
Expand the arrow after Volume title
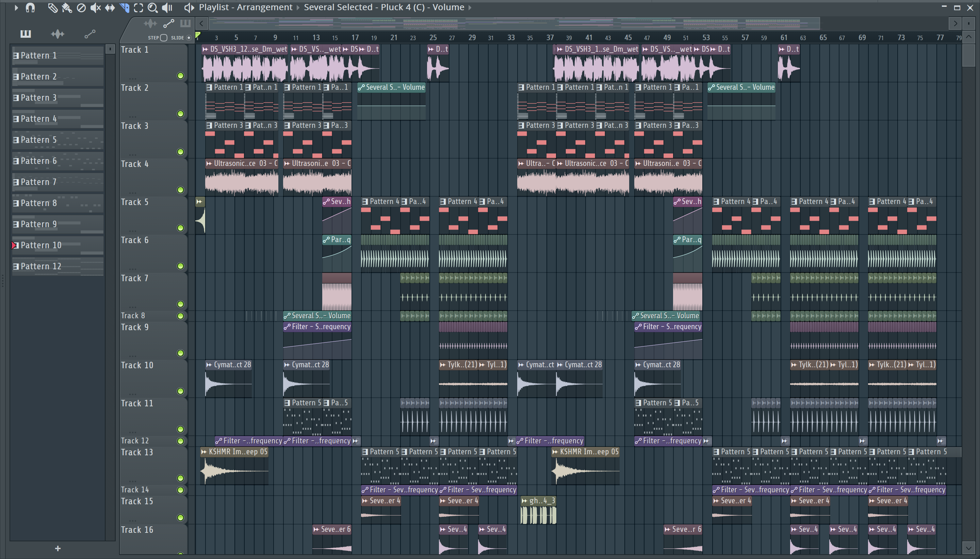click(470, 7)
